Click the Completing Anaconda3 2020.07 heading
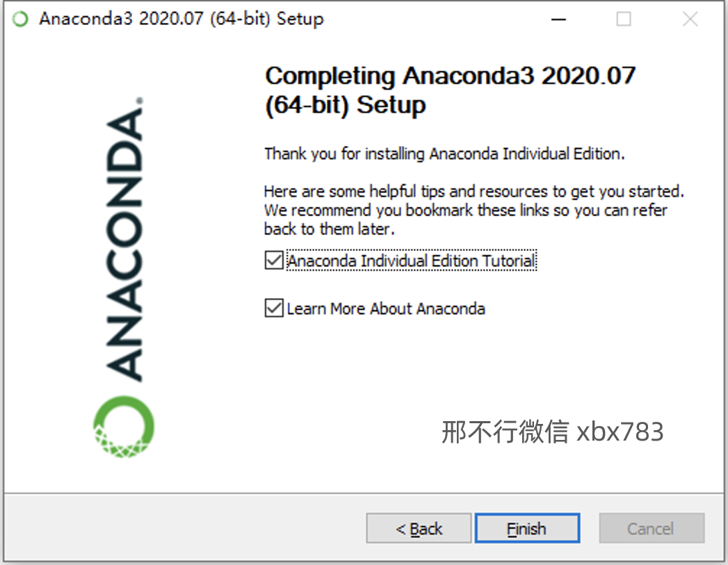Image resolution: width=728 pixels, height=565 pixels. pos(450,90)
